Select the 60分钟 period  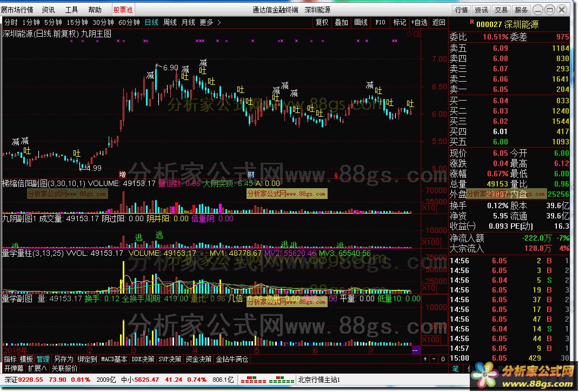point(129,23)
